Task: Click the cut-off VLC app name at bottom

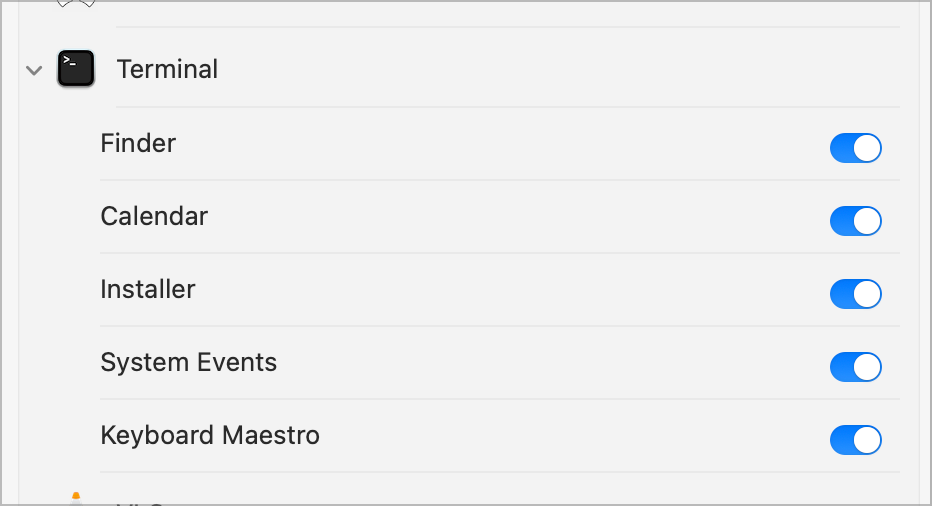Action: [x=140, y=502]
